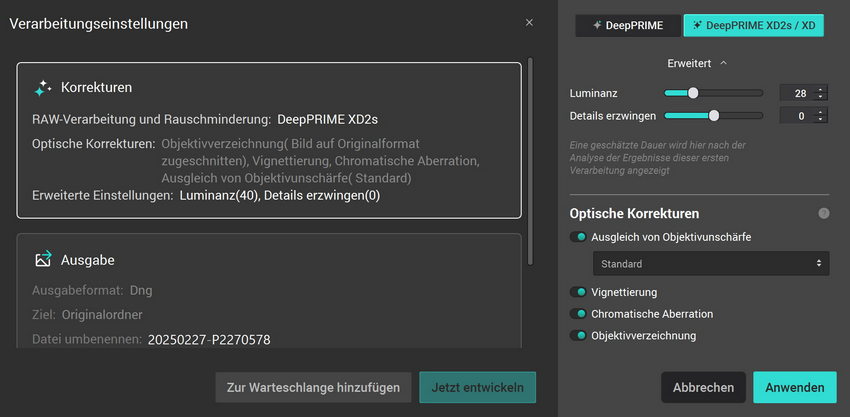Click the help icon beside Optische Korrekturen
850x417 pixels.
(x=823, y=213)
